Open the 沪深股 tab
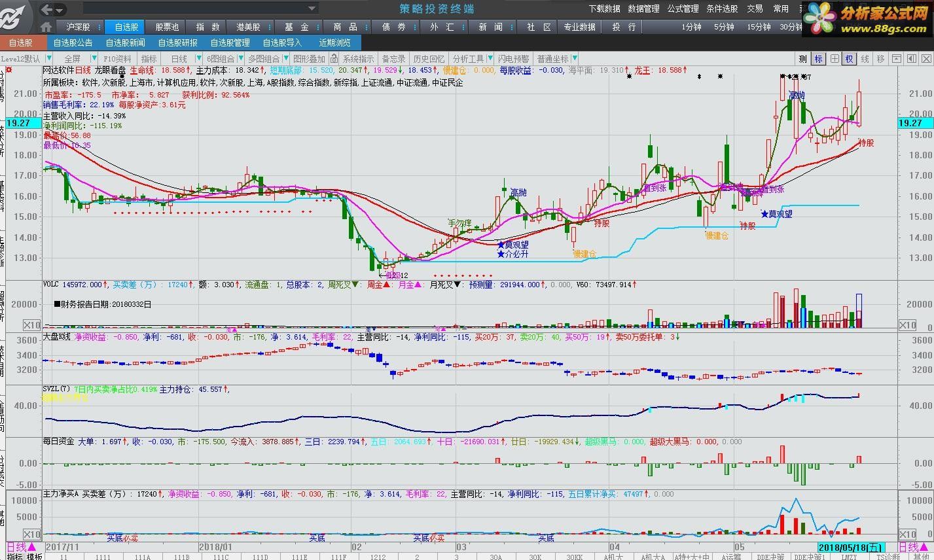Screen dimensions: 934x560 79,27
